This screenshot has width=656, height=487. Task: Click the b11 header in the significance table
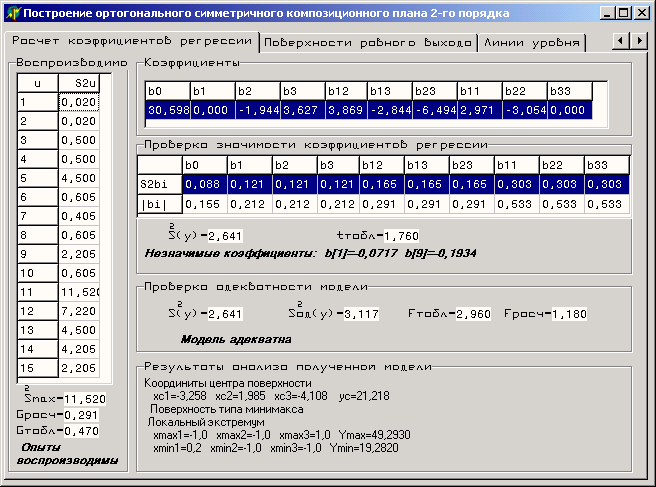(x=516, y=165)
